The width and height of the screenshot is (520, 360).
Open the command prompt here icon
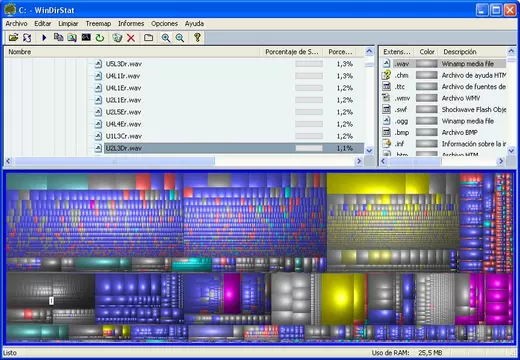click(x=86, y=37)
